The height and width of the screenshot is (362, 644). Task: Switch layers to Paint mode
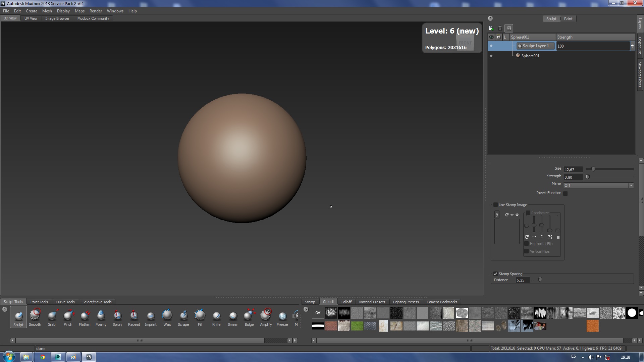(568, 19)
